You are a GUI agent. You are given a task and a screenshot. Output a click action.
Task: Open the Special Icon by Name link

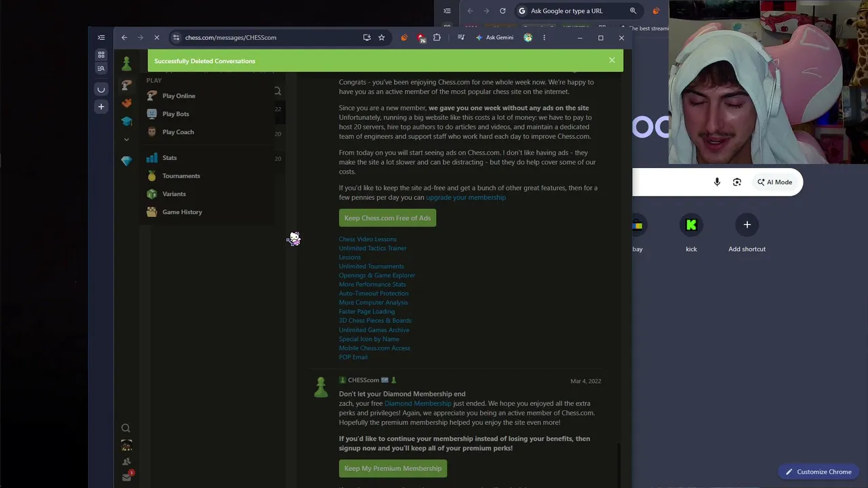[369, 339]
